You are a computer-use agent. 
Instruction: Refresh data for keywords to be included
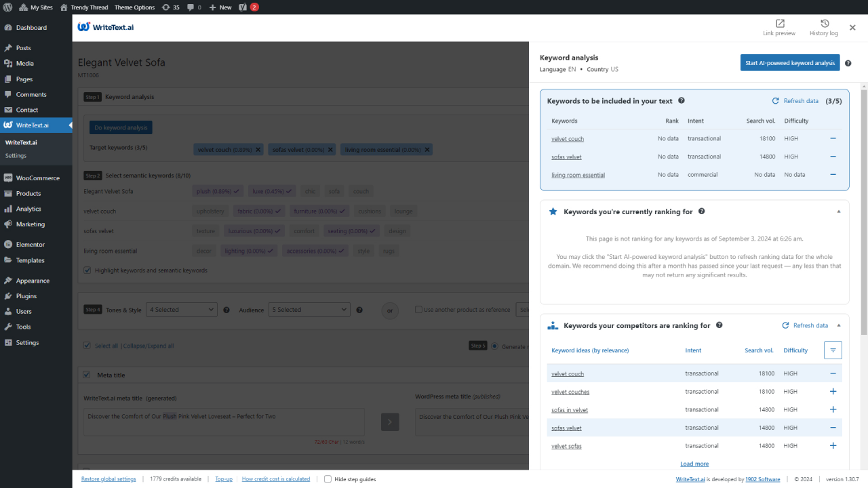click(x=795, y=101)
